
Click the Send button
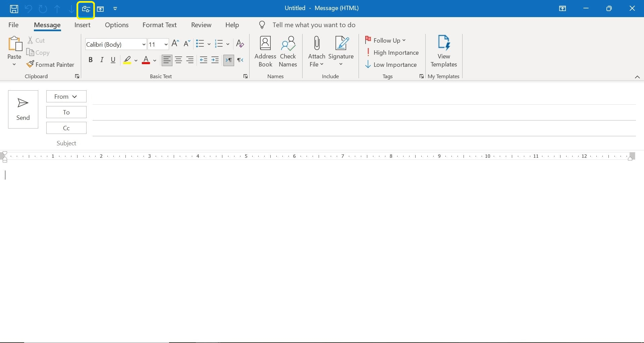click(x=23, y=109)
